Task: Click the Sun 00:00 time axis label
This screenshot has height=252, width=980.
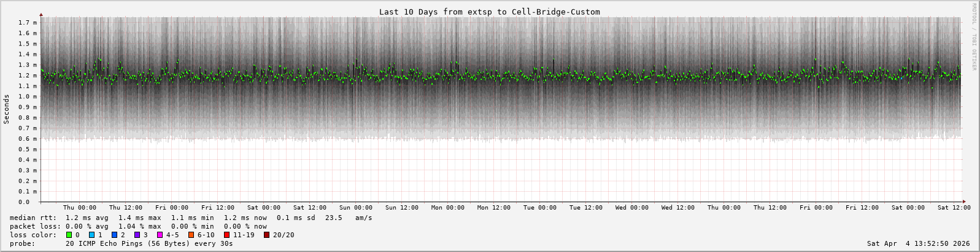Action: pyautogui.click(x=356, y=208)
